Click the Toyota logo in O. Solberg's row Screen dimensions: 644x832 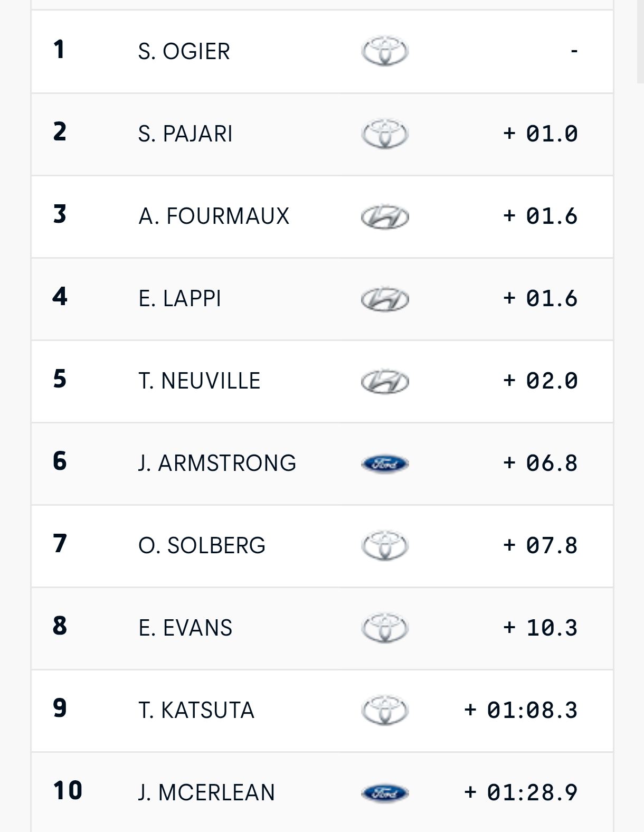[385, 545]
